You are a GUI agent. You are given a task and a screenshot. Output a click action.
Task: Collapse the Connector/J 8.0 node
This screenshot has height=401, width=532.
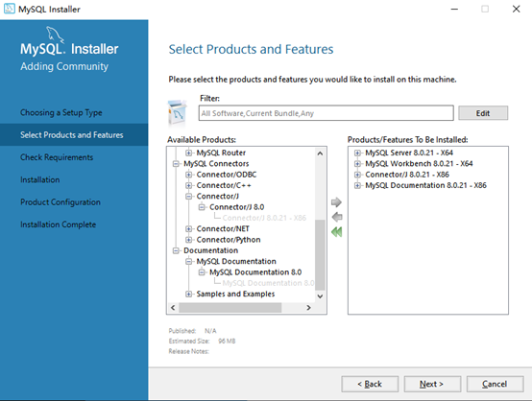pyautogui.click(x=202, y=207)
